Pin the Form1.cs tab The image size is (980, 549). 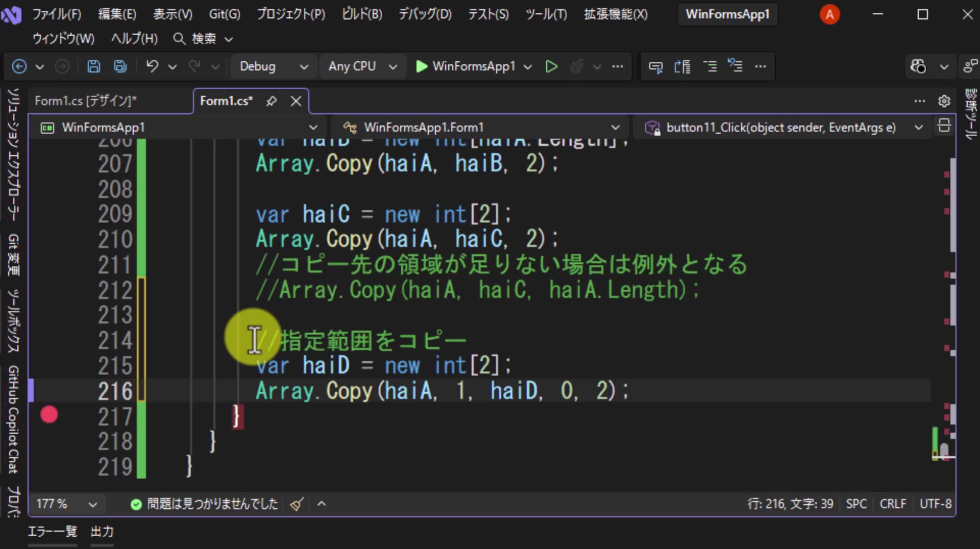(272, 101)
